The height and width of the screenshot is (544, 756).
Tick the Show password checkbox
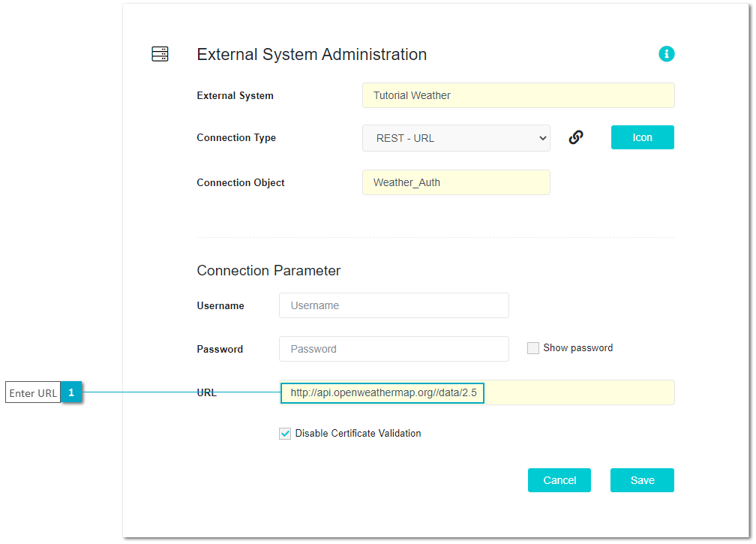point(532,348)
